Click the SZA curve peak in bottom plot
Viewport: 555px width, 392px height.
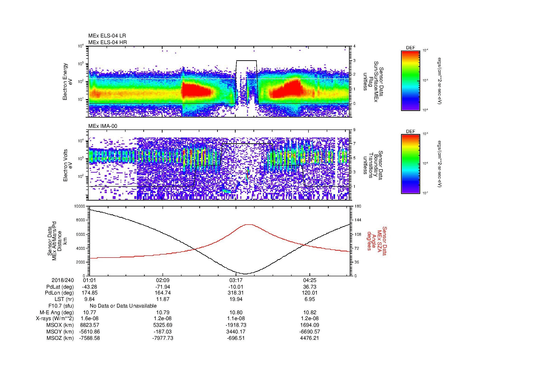click(249, 224)
